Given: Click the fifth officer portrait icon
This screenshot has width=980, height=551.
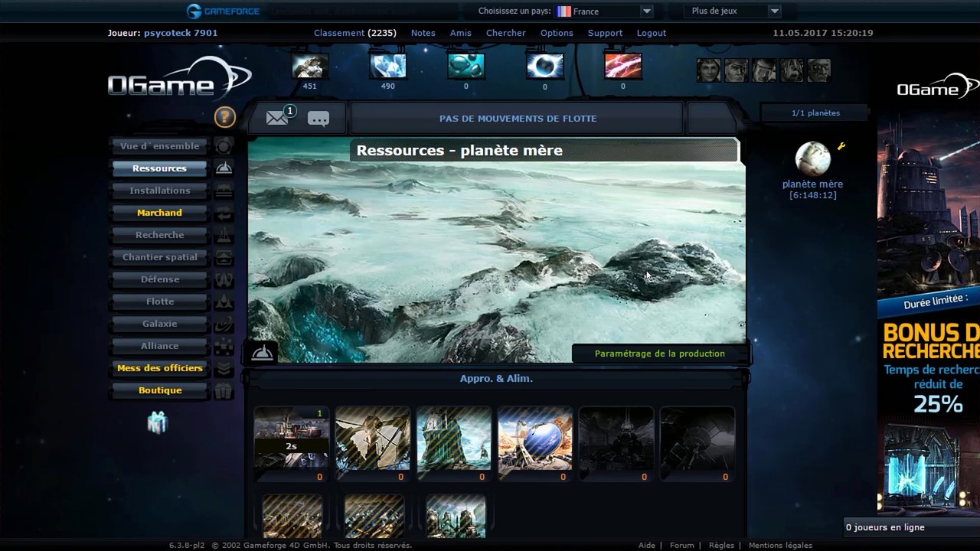Looking at the screenshot, I should [x=819, y=70].
